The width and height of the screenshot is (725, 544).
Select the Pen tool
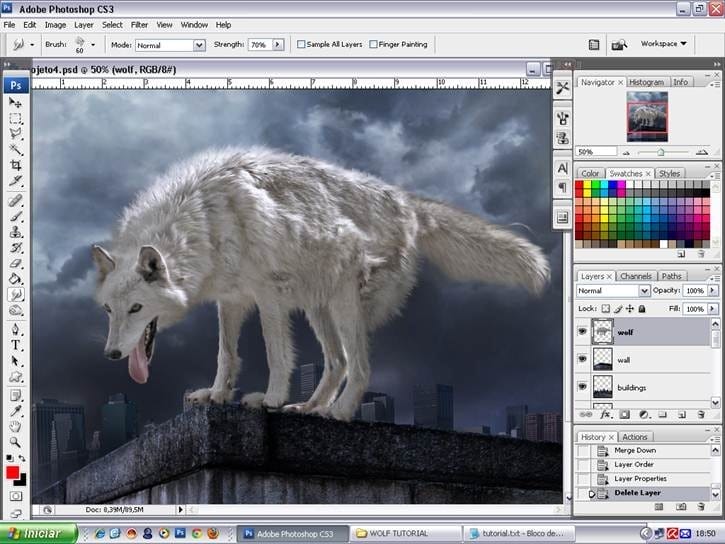[16, 330]
